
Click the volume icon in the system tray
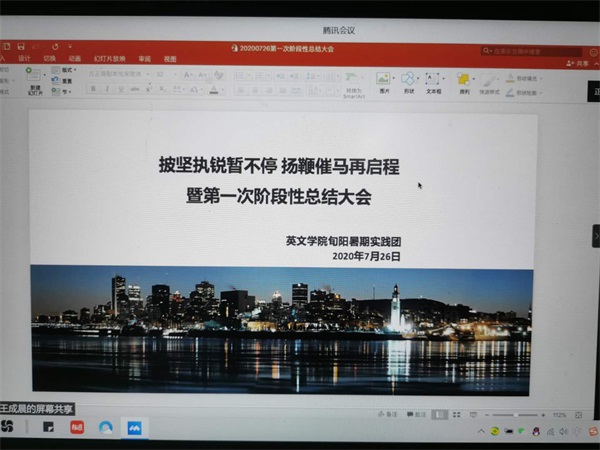pyautogui.click(x=563, y=432)
